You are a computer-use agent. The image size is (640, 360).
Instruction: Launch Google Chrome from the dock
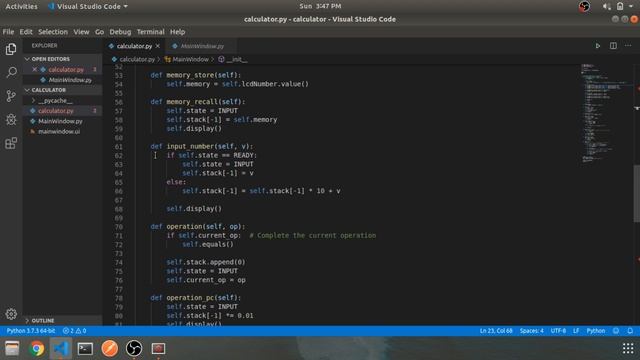tap(37, 349)
